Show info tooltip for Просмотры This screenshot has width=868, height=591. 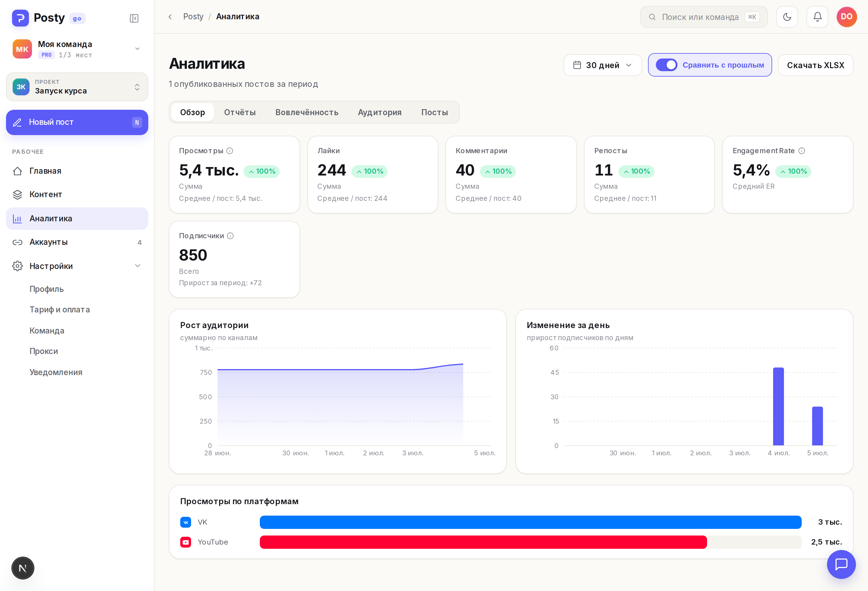point(230,150)
